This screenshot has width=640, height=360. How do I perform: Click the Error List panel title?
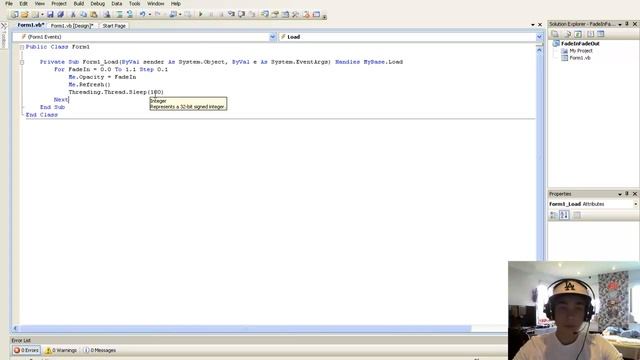pos(21,340)
